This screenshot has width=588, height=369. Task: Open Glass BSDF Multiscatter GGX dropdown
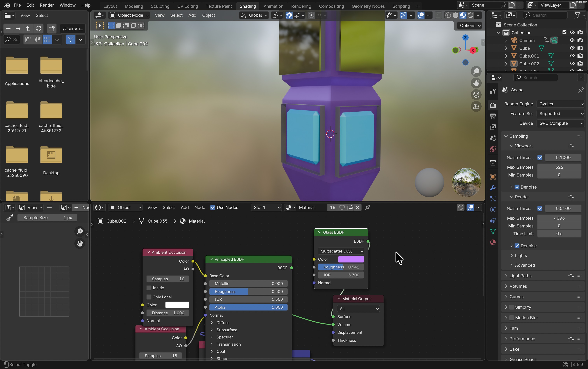[341, 251]
